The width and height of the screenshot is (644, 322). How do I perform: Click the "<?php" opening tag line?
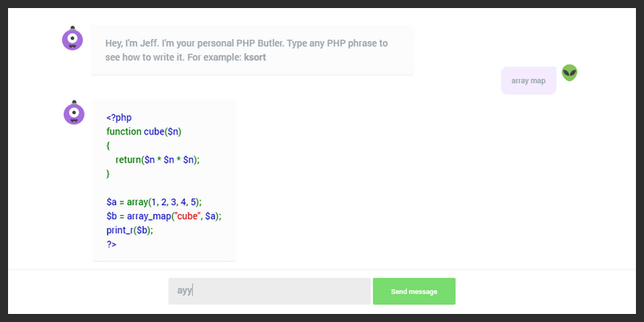click(118, 118)
